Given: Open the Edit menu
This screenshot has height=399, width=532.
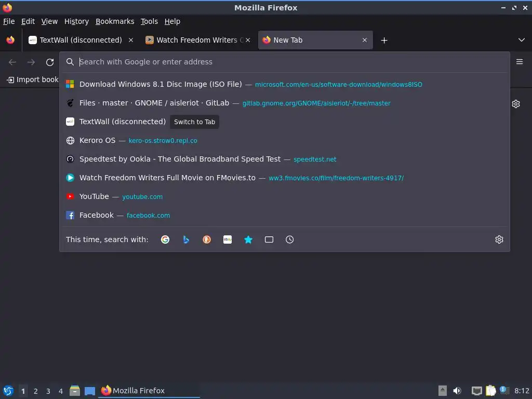Looking at the screenshot, I should point(28,21).
